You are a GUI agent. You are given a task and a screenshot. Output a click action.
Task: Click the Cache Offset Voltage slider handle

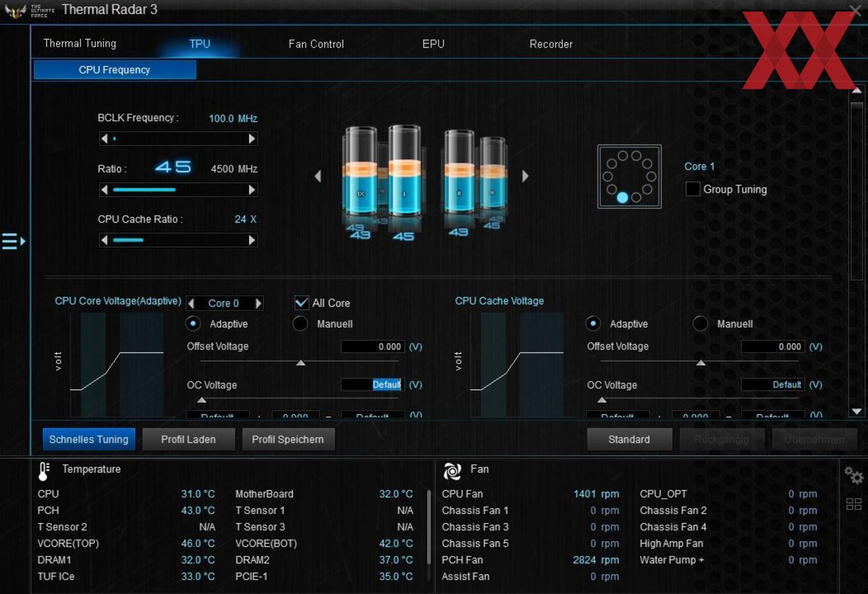click(x=701, y=362)
